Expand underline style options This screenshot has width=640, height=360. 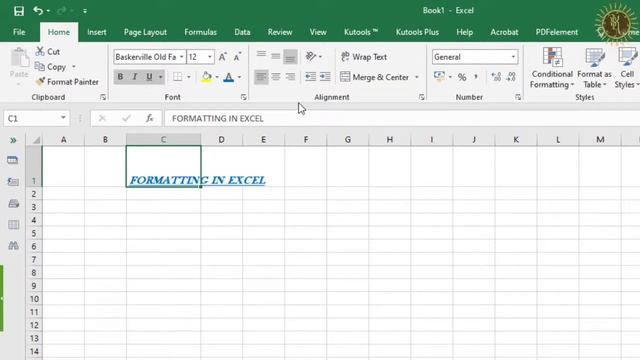pos(161,77)
